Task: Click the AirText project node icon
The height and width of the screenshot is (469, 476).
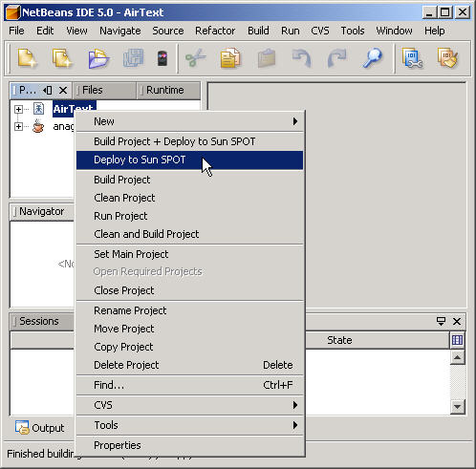Action: (38, 109)
